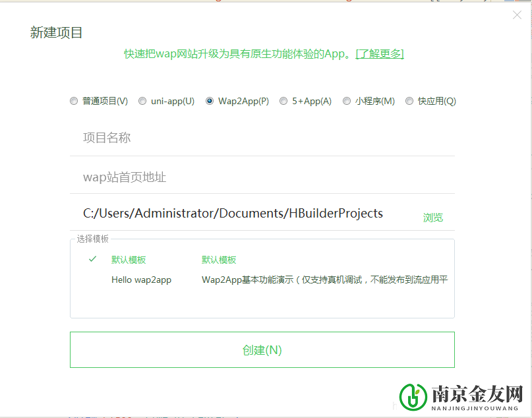
Task: Select the Wap2App(P) radio option
Action: tap(210, 101)
